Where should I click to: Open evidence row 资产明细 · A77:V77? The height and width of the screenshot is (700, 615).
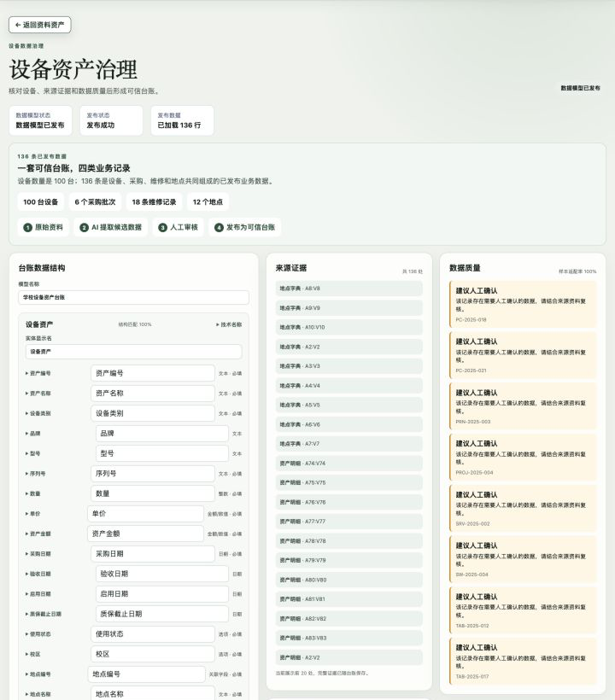point(348,522)
